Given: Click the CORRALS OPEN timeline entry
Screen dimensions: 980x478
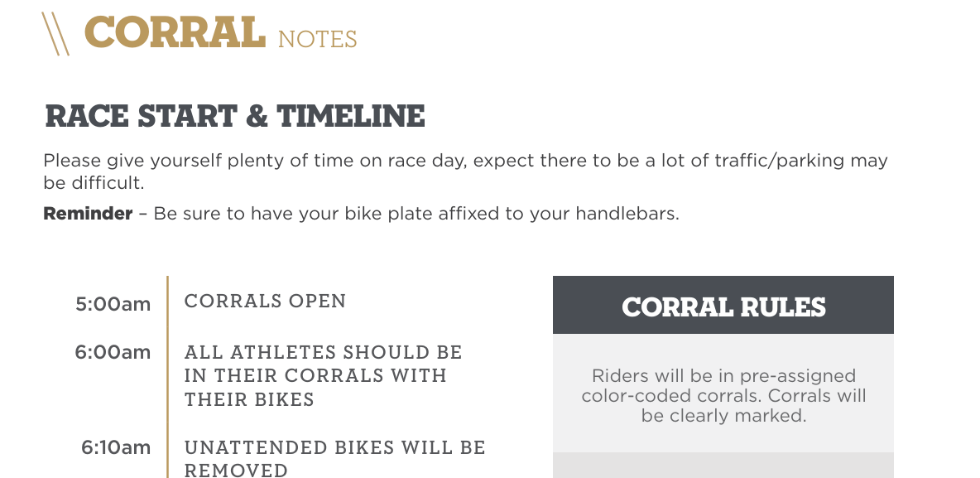Looking at the screenshot, I should tap(265, 301).
